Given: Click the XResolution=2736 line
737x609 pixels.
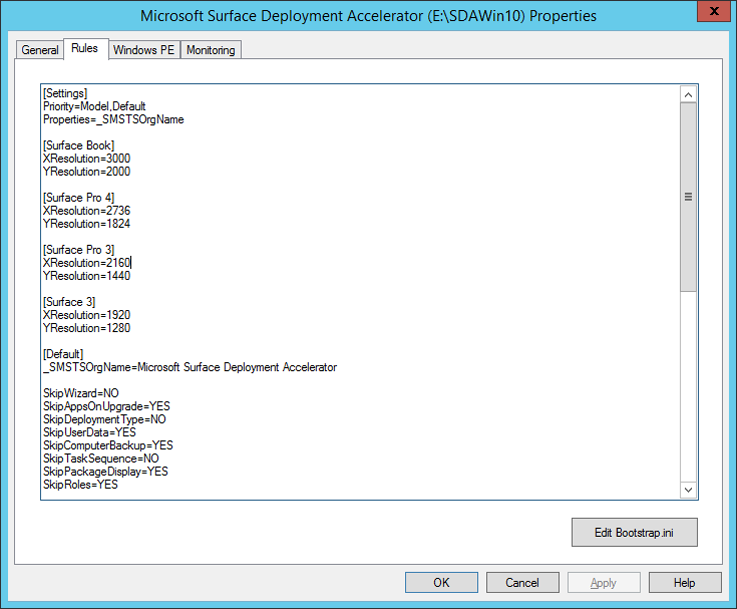Looking at the screenshot, I should tap(86, 211).
